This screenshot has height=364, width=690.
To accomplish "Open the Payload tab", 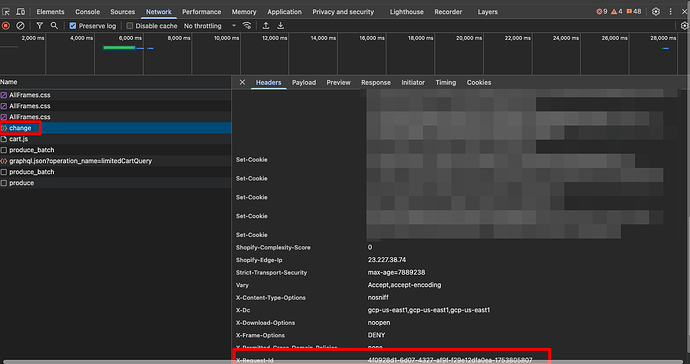I will 304,82.
